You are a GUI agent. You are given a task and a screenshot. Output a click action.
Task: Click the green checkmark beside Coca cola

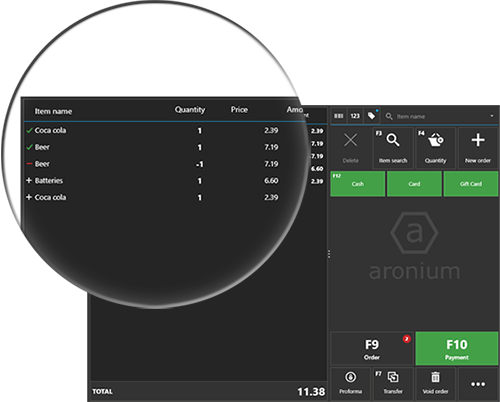[x=29, y=130]
